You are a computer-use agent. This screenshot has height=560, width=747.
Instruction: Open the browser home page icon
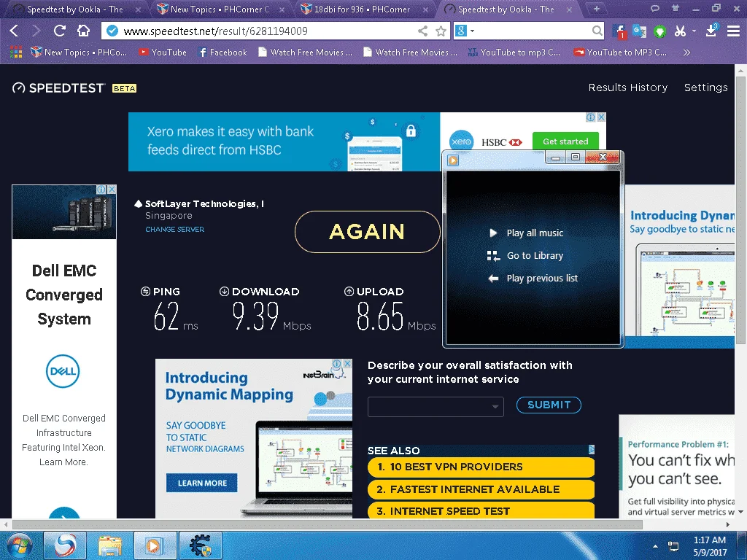click(83, 31)
